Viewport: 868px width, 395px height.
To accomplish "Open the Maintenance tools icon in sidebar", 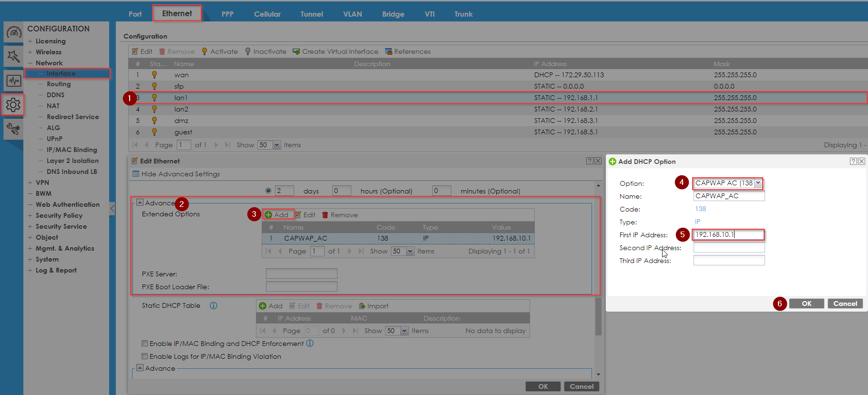I will (x=13, y=129).
